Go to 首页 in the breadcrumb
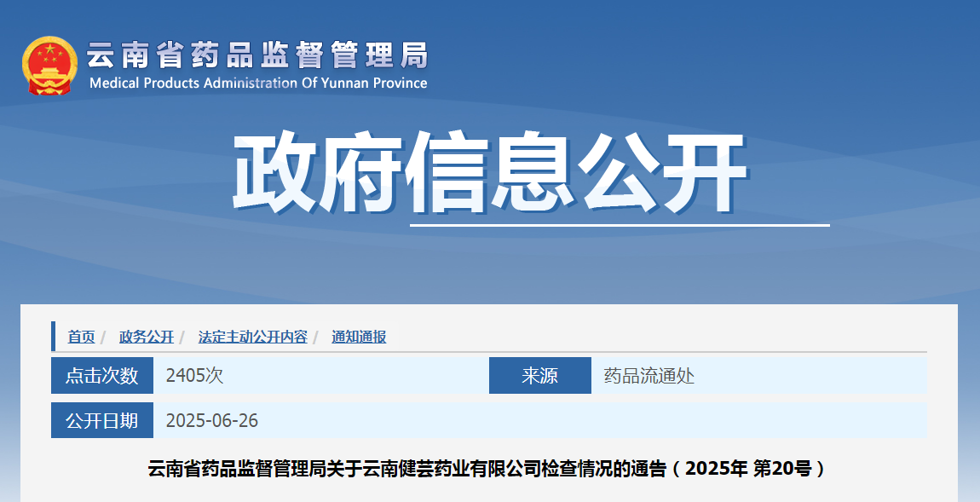The width and height of the screenshot is (980, 502). [81, 337]
